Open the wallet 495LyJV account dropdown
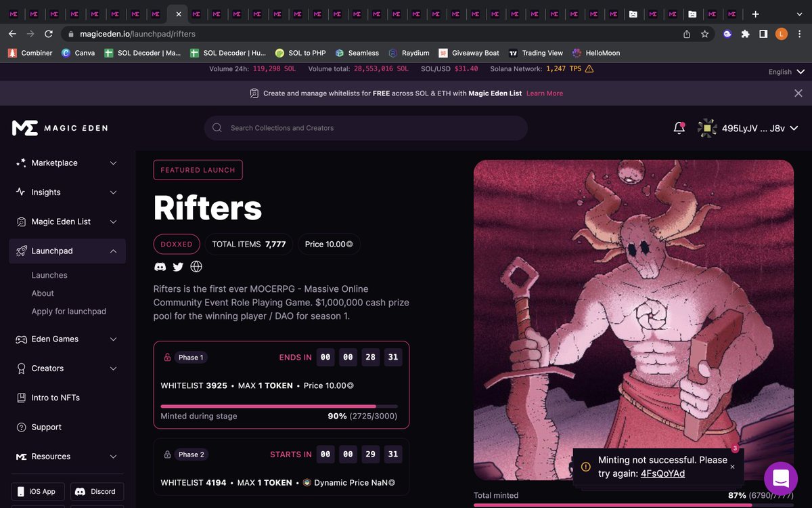812x508 pixels. (748, 128)
